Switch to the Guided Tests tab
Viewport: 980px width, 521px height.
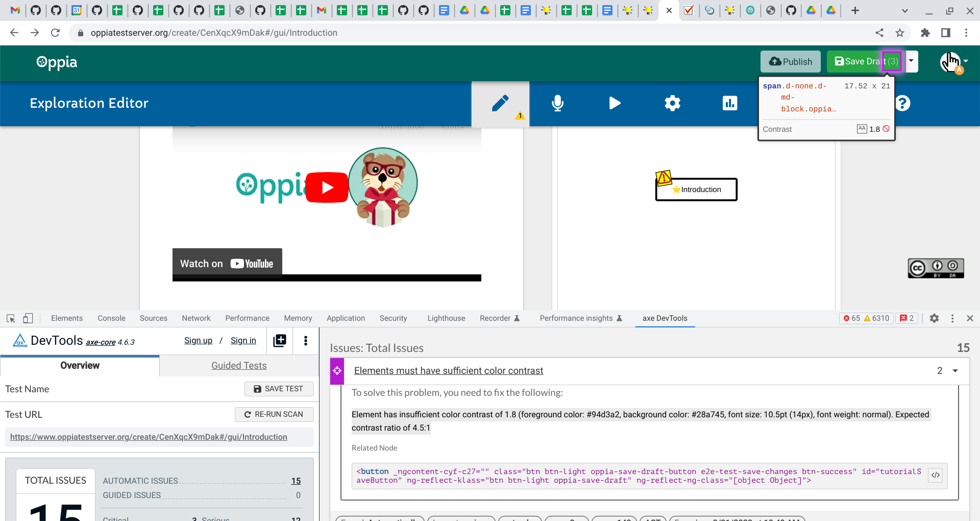(x=239, y=365)
